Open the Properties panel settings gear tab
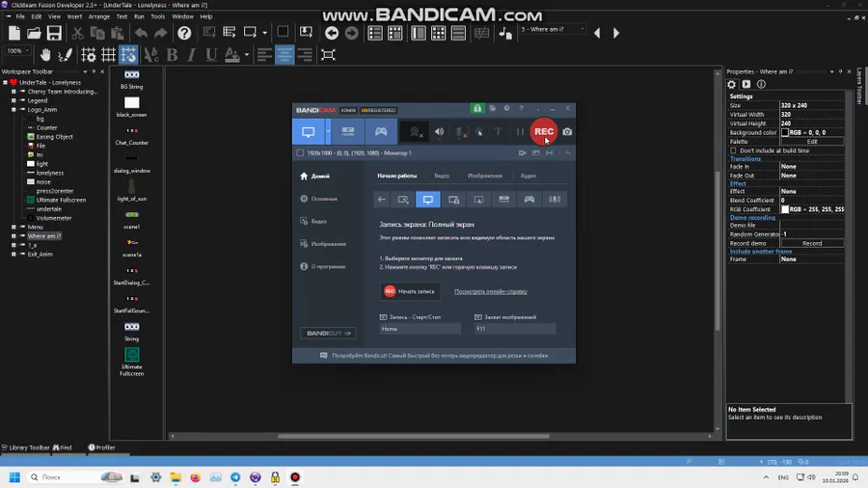This screenshot has height=488, width=868. point(731,85)
